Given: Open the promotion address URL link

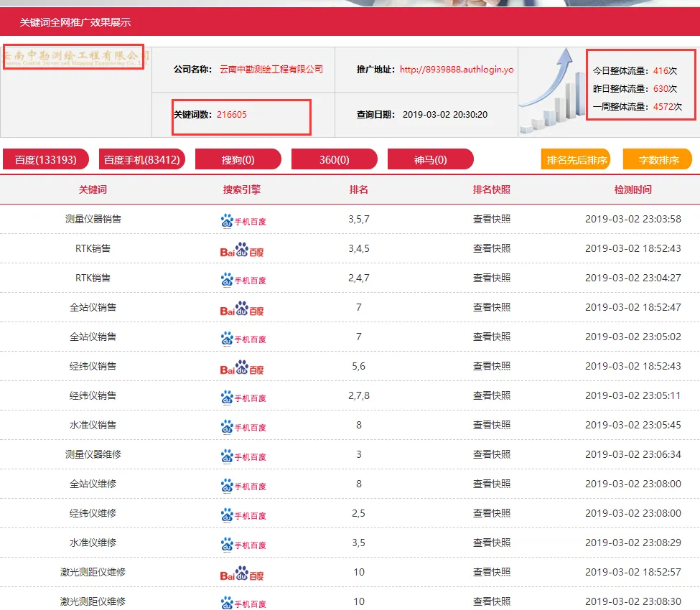Looking at the screenshot, I should click(x=457, y=70).
